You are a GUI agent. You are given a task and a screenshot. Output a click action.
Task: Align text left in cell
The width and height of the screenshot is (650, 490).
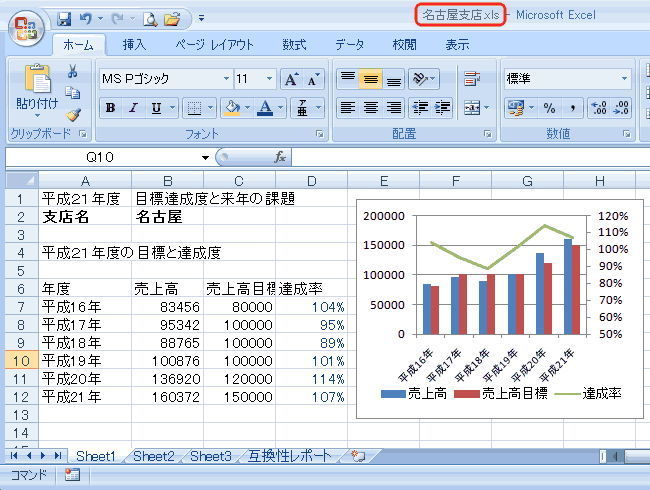click(x=348, y=109)
